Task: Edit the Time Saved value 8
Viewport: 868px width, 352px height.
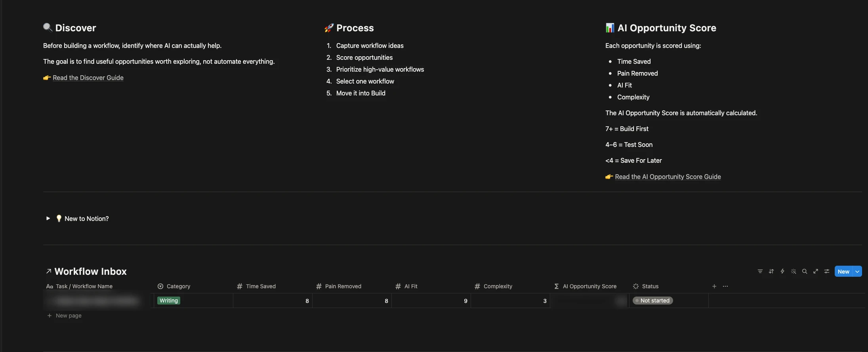Action: (x=273, y=301)
